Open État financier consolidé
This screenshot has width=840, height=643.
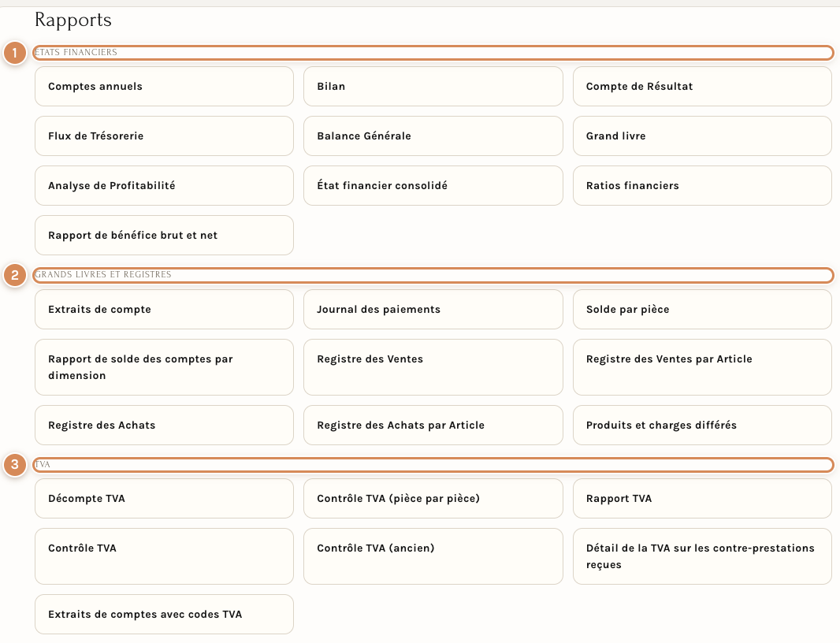coord(433,185)
